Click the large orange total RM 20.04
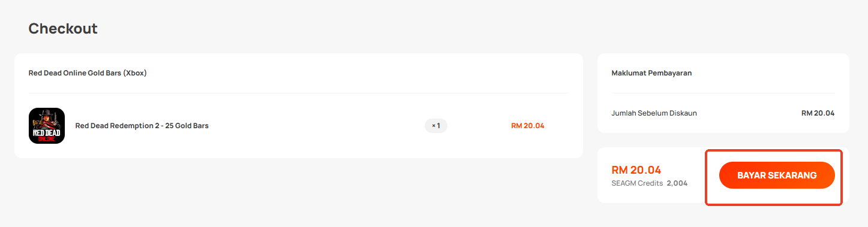The image size is (868, 227). 636,170
